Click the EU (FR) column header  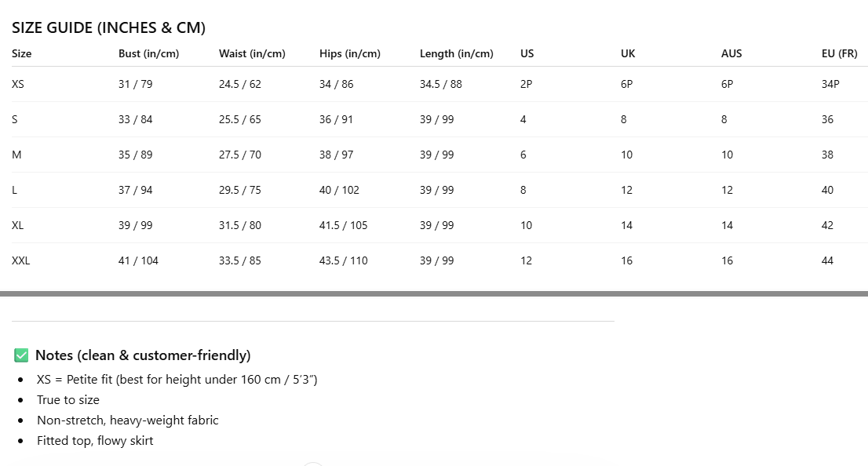(x=839, y=53)
